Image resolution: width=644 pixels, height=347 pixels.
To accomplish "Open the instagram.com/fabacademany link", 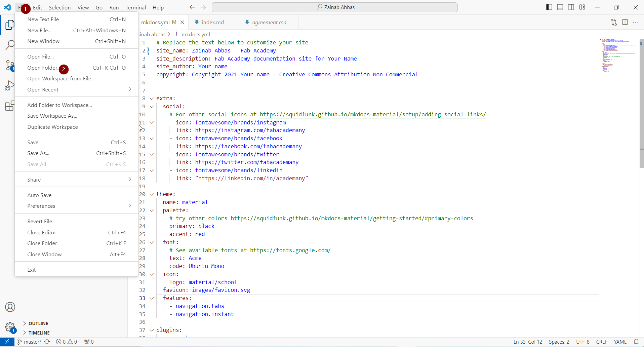I will [250, 130].
